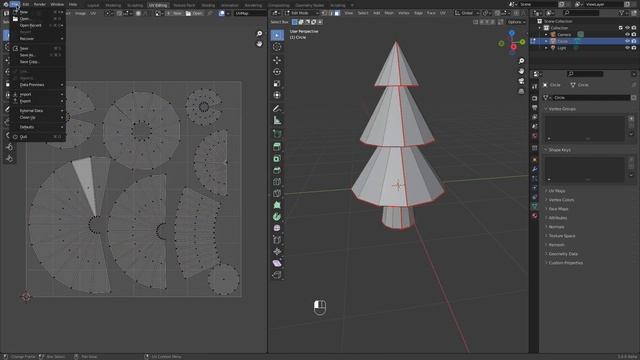Select the Knife tool
This screenshot has width=640, height=360.
277,193
